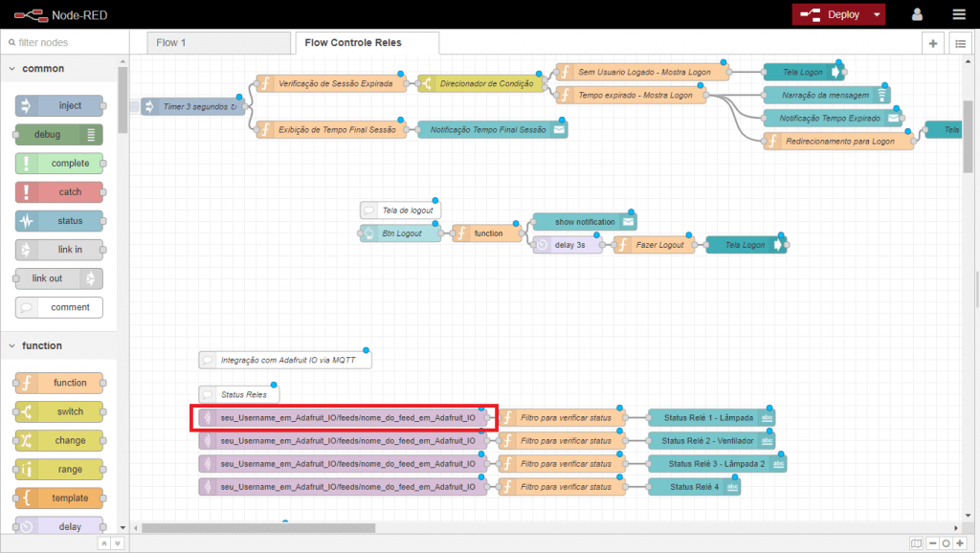The height and width of the screenshot is (553, 980).
Task: Select the delay 3s node
Action: (x=568, y=245)
